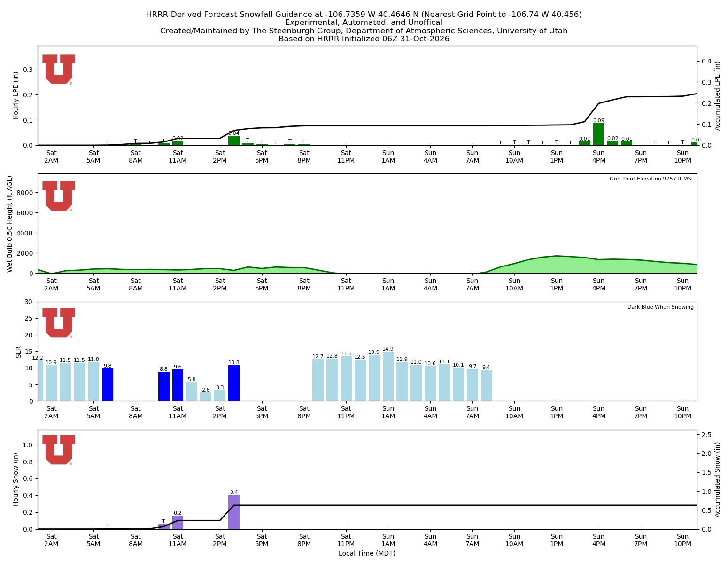Click the 'Created/Maintained by The Steenburgh Group' line

[x=364, y=31]
